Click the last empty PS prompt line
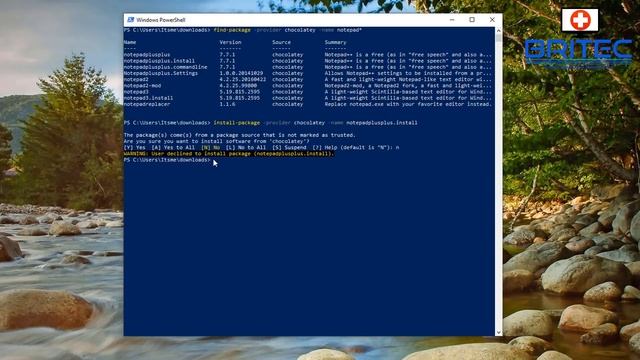 167,160
